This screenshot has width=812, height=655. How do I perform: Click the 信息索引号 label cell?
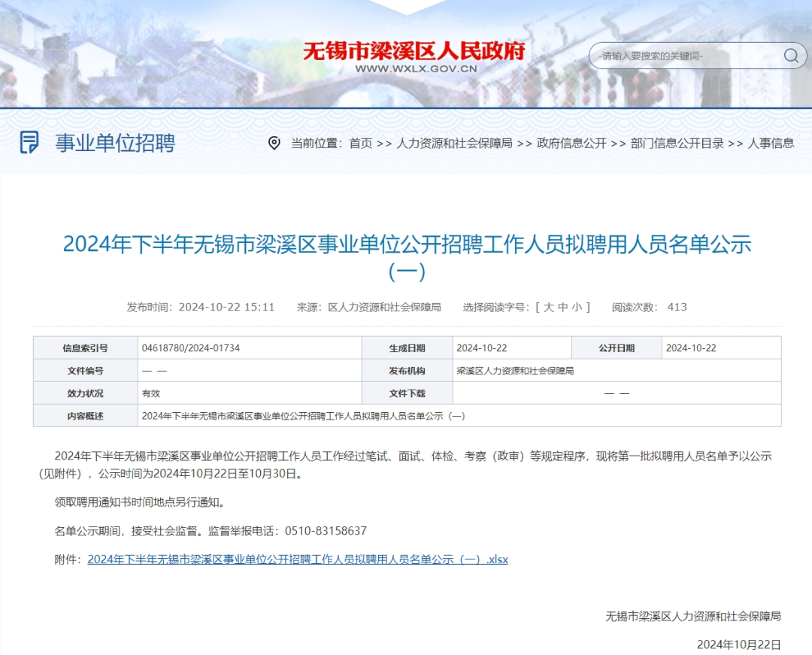[86, 348]
